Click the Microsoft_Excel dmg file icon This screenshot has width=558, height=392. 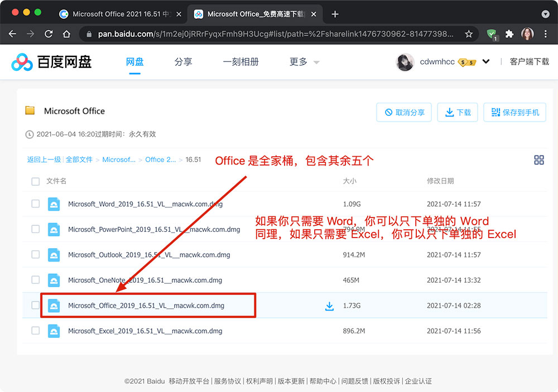tap(54, 331)
